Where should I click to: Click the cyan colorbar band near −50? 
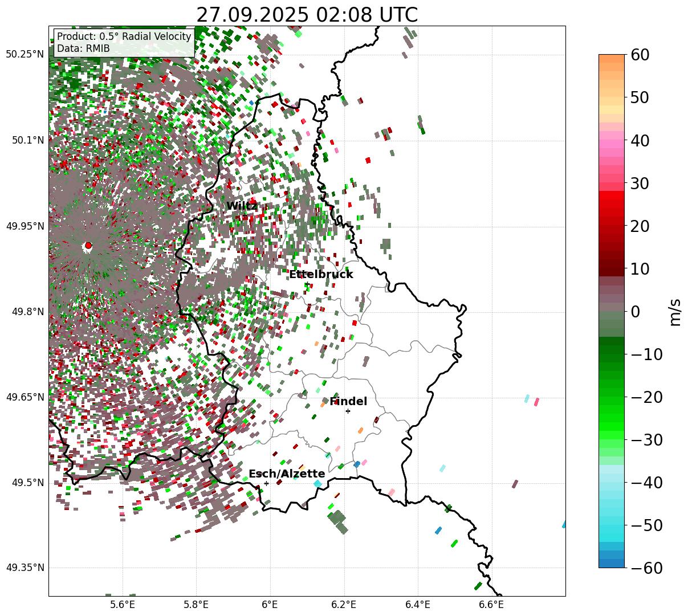point(612,525)
